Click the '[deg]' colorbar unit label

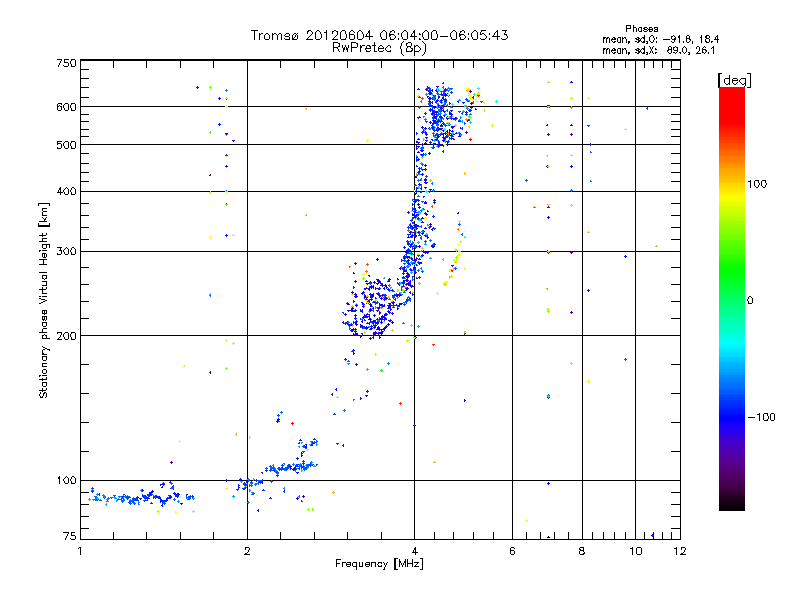[x=734, y=80]
